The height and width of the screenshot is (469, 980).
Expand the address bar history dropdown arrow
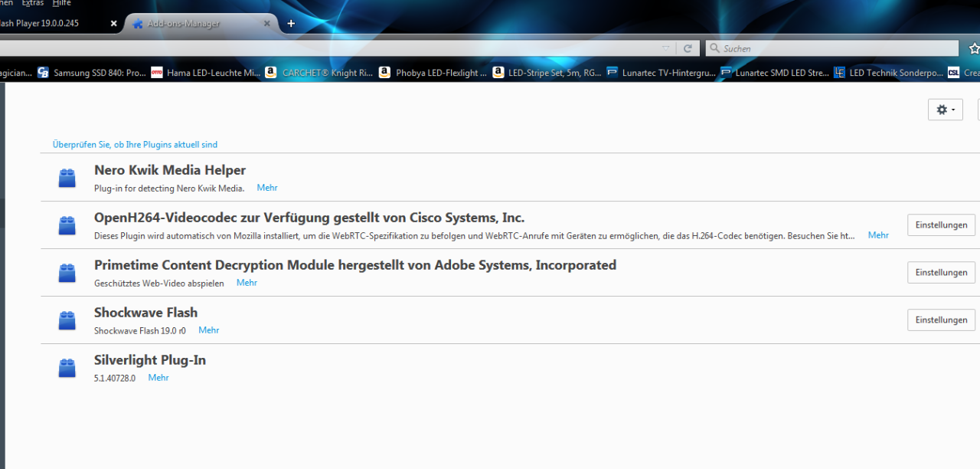666,48
